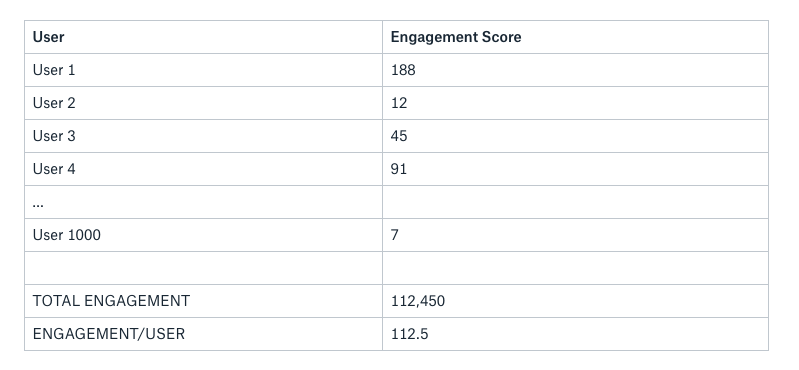Select the TOTAL ENGAGEMENT label cell
799x370 pixels.
[203, 301]
